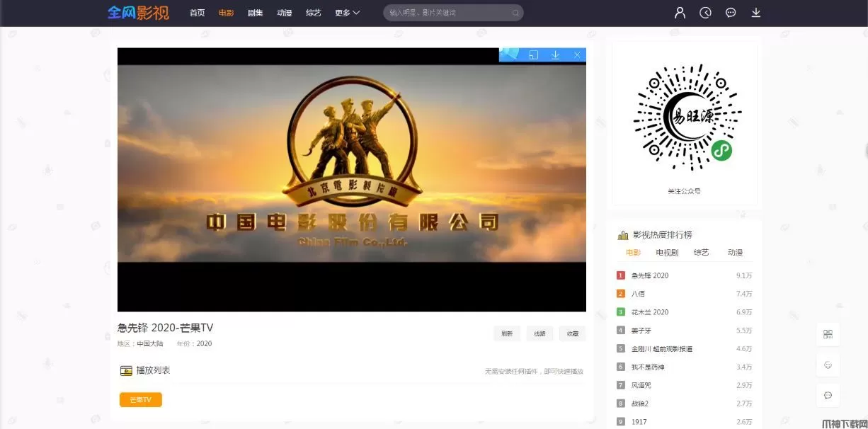Open the 更多 dropdown menu

click(x=346, y=12)
